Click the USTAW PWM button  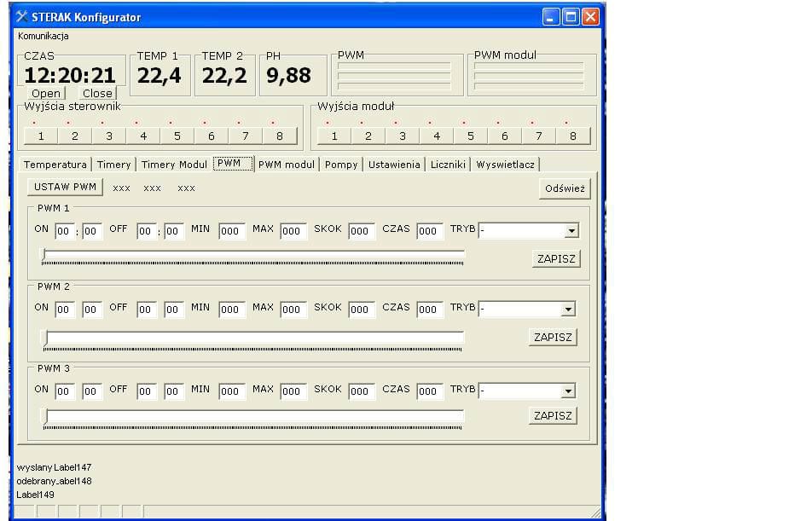click(x=66, y=187)
